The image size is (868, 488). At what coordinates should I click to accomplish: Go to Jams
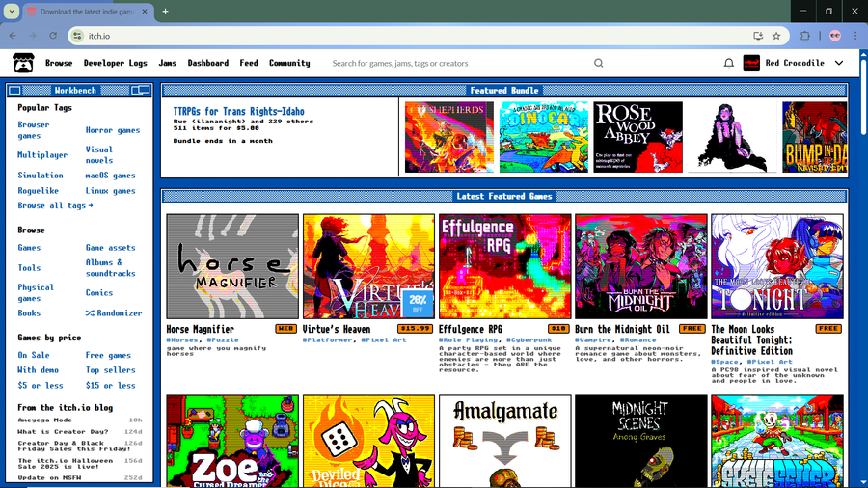pyautogui.click(x=167, y=63)
